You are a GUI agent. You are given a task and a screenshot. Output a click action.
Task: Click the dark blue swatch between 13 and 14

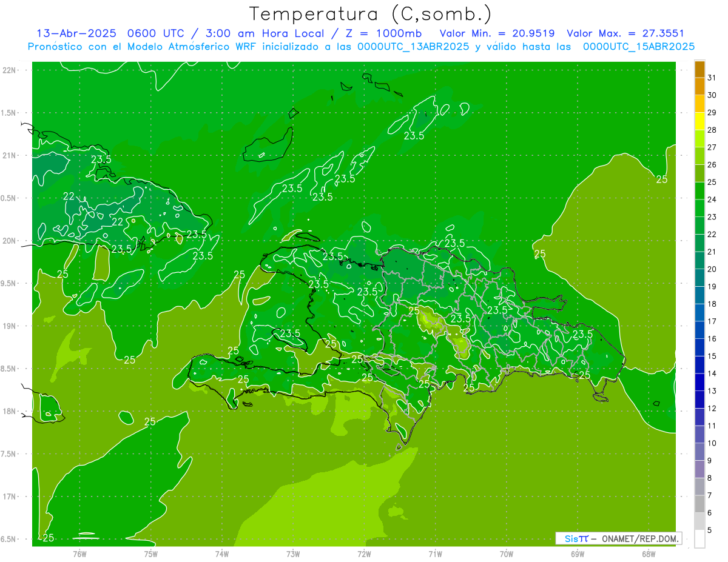tap(699, 382)
